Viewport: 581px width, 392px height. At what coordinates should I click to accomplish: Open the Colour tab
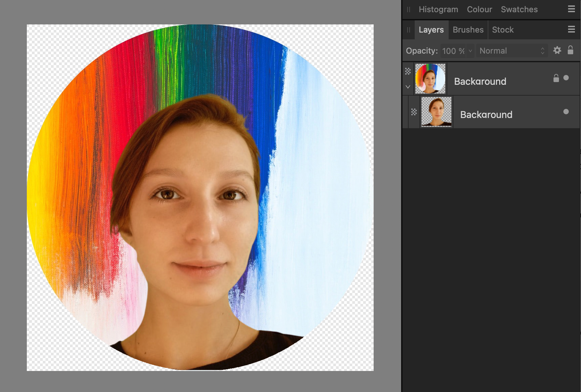click(x=479, y=9)
